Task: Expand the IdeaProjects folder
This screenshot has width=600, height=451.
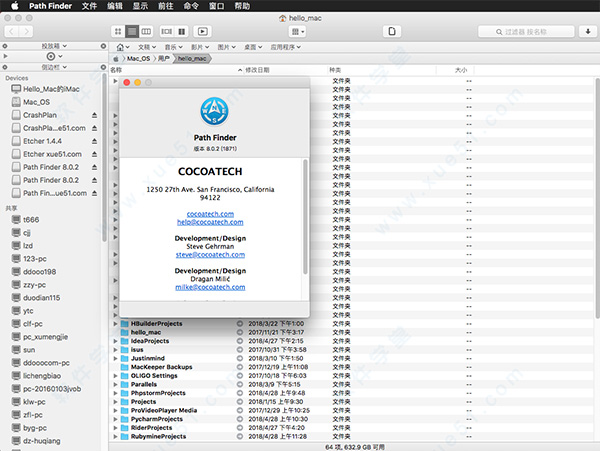Action: click(x=115, y=341)
